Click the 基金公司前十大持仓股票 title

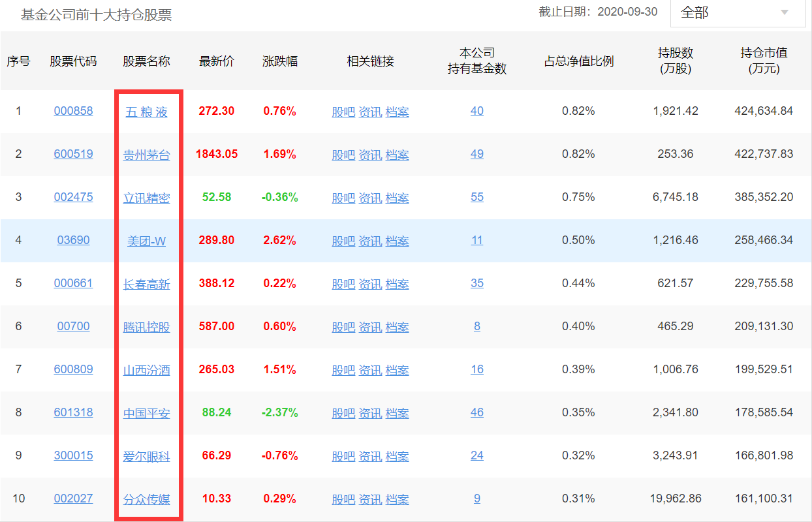coord(97,15)
